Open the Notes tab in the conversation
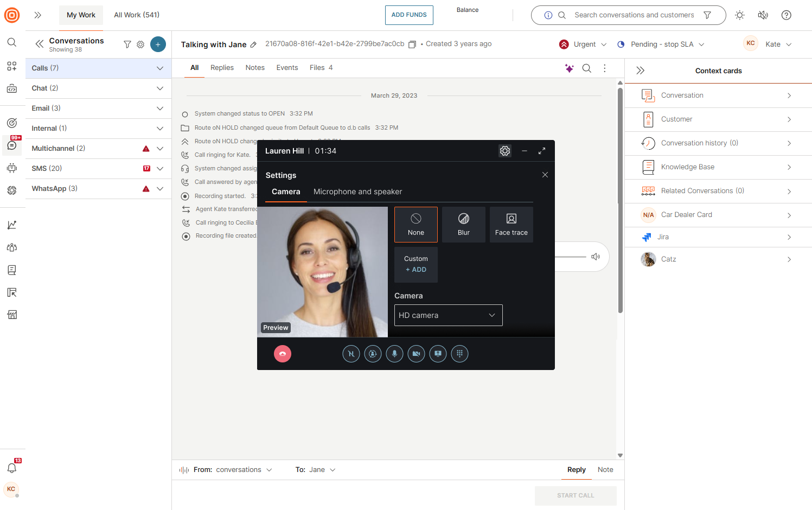Viewport: 812px width, 510px height. click(254, 67)
